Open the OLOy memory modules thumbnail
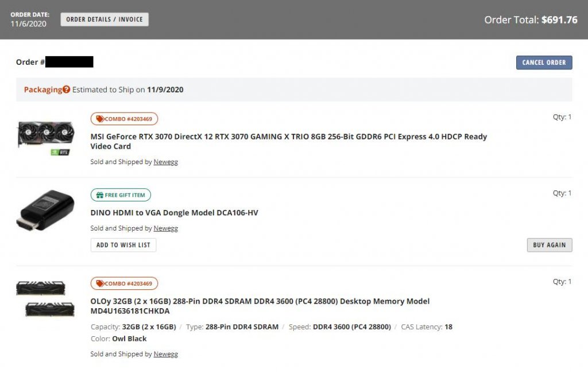Screen dimensions: 588x373 [45, 299]
